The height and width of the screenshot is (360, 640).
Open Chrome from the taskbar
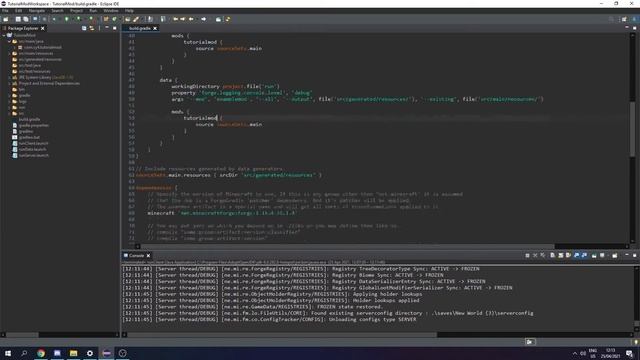41,353
